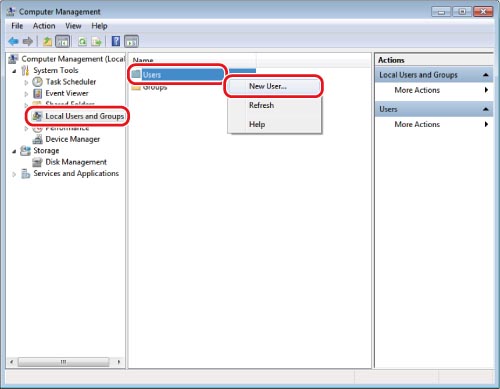Viewport: 500px width, 389px height.
Task: Click the Task Scheduler clock icon
Action: [x=37, y=82]
